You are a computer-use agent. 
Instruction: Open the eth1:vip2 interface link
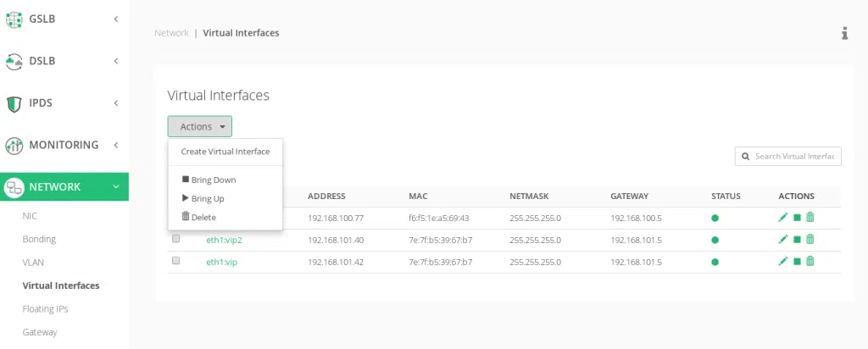(224, 240)
